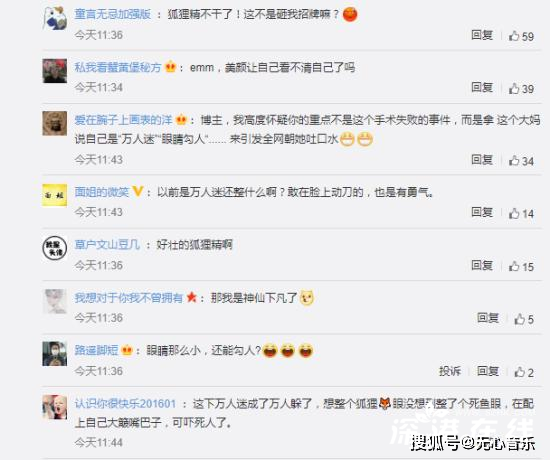Reply to the 11:36 狐狸精不干了 comment
The width and height of the screenshot is (550, 460).
click(x=482, y=35)
